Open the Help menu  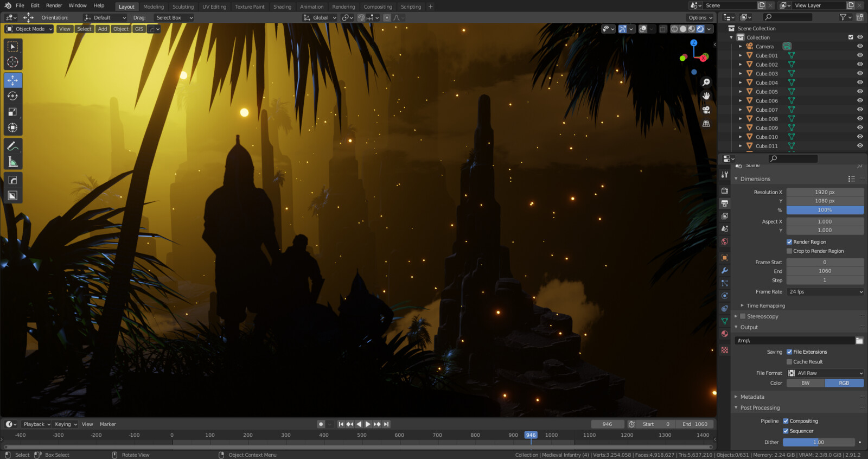pos(99,5)
